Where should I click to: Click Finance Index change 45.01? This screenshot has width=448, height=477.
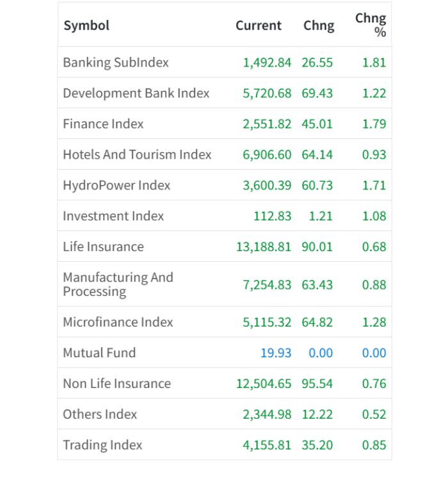click(x=317, y=124)
